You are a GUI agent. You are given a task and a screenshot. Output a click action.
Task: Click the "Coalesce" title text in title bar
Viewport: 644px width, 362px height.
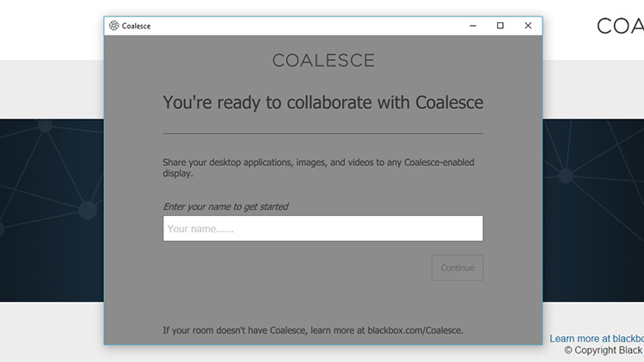[x=136, y=26]
